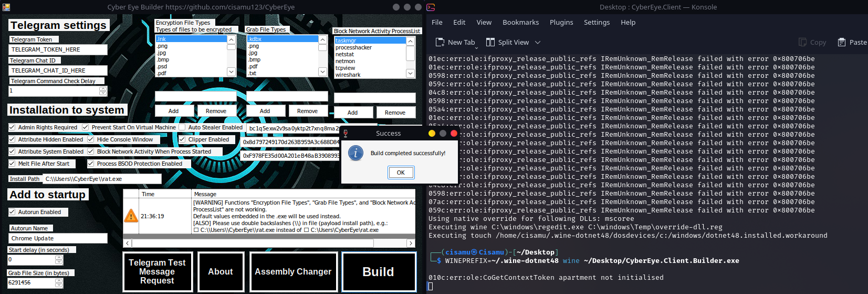Decrease Grab File Size spinner value
The width and height of the screenshot is (868, 294).
click(59, 285)
